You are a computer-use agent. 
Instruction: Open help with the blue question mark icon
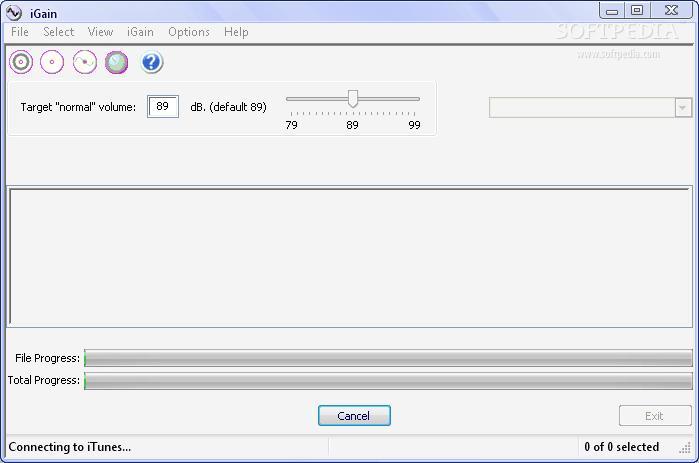(x=152, y=62)
